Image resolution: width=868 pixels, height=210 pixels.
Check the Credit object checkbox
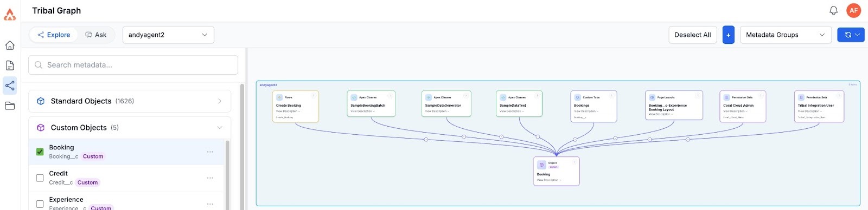pyautogui.click(x=40, y=178)
